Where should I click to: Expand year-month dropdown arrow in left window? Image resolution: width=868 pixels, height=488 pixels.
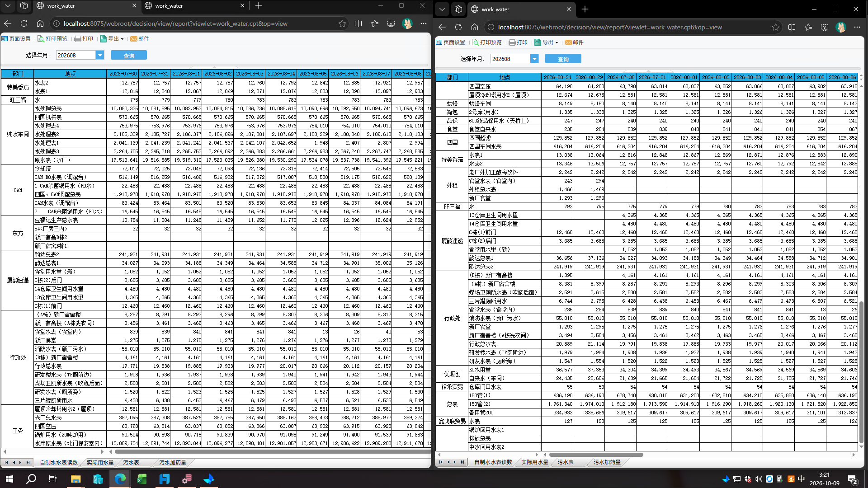[100, 55]
